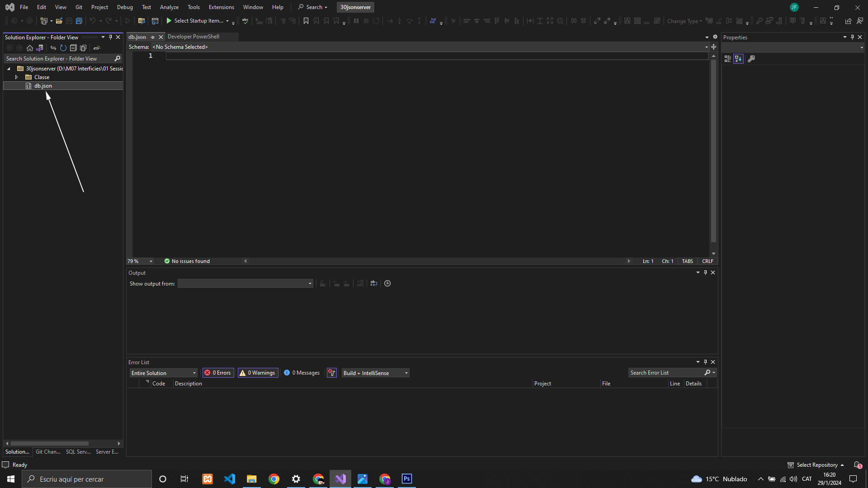Switch to the Developer PowerShell tab

[x=193, y=37]
